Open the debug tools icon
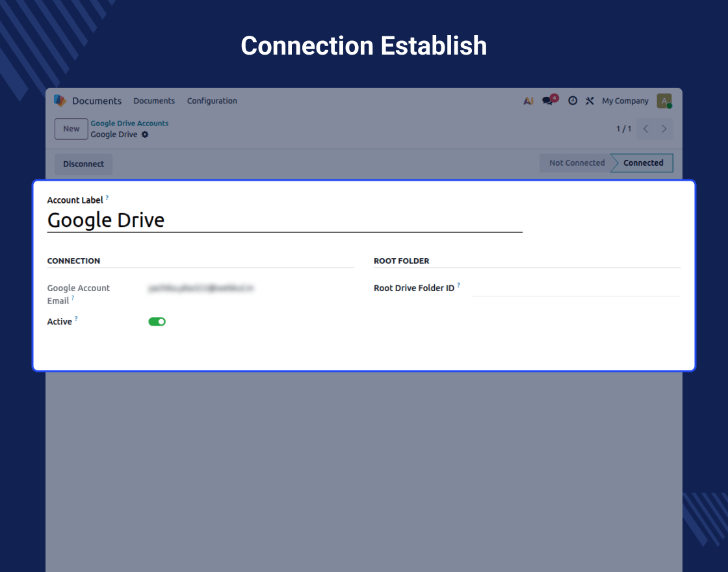Image resolution: width=728 pixels, height=572 pixels. [x=590, y=101]
